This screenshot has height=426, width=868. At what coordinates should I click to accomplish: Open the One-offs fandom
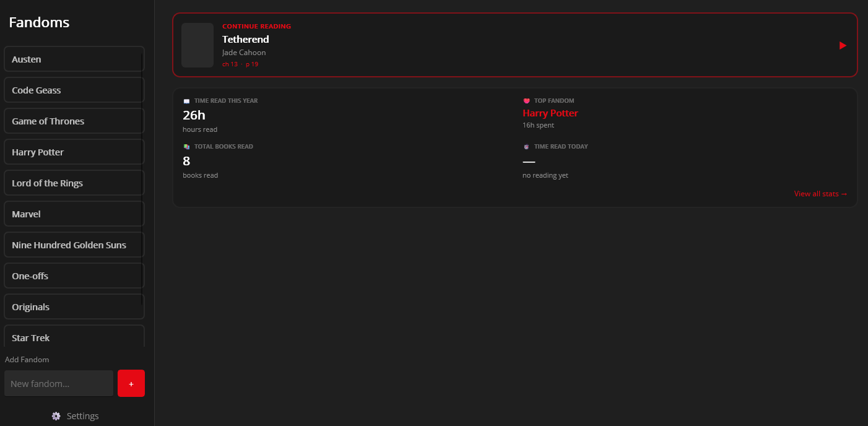74,276
